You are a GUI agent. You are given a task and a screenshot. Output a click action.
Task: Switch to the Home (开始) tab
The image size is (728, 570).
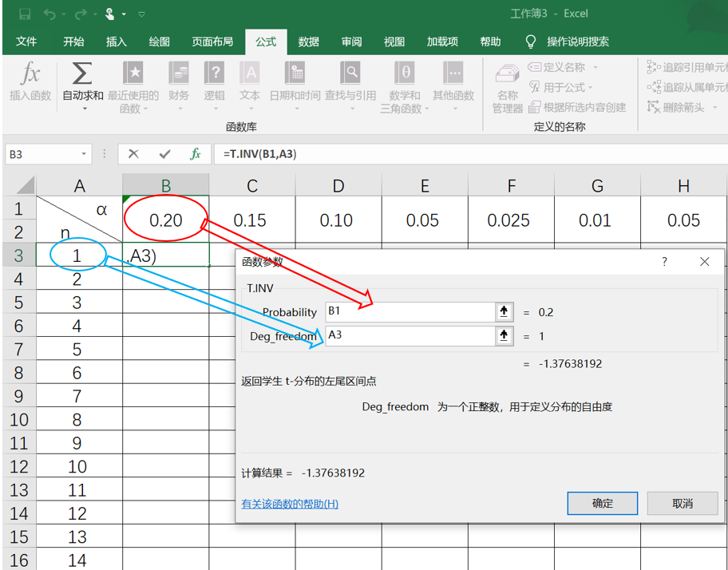point(73,42)
